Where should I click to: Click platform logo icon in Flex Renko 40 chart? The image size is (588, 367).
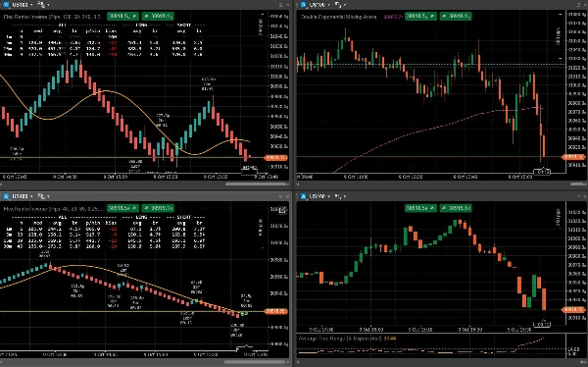pos(6,196)
